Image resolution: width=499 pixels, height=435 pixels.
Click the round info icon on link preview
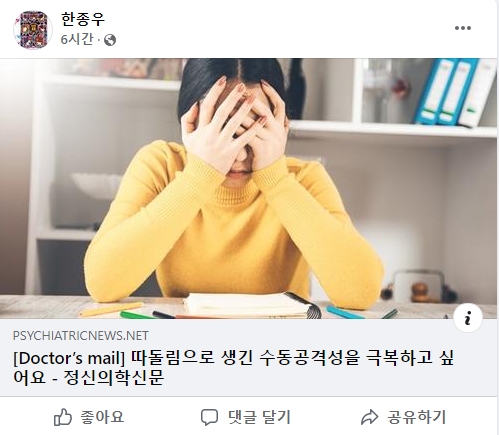[468, 318]
